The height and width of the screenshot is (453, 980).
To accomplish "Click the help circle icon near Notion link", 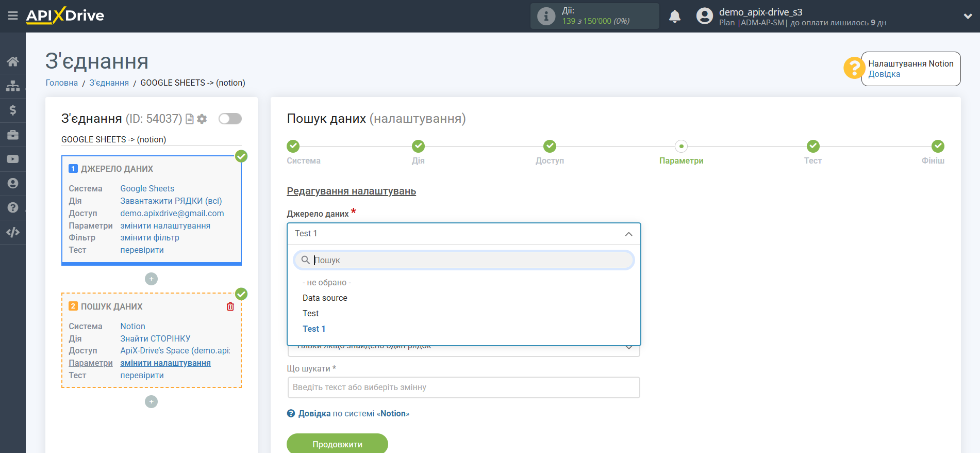I will click(291, 413).
